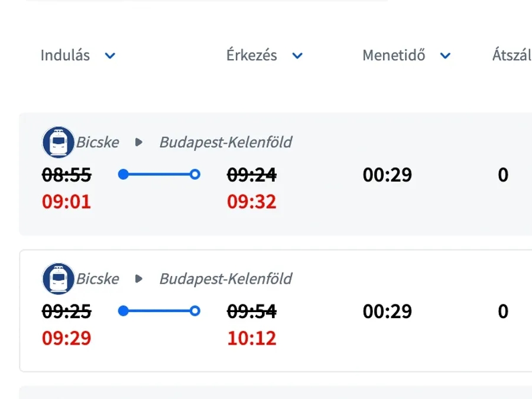Open journey with delayed departure 09:29

click(66, 339)
